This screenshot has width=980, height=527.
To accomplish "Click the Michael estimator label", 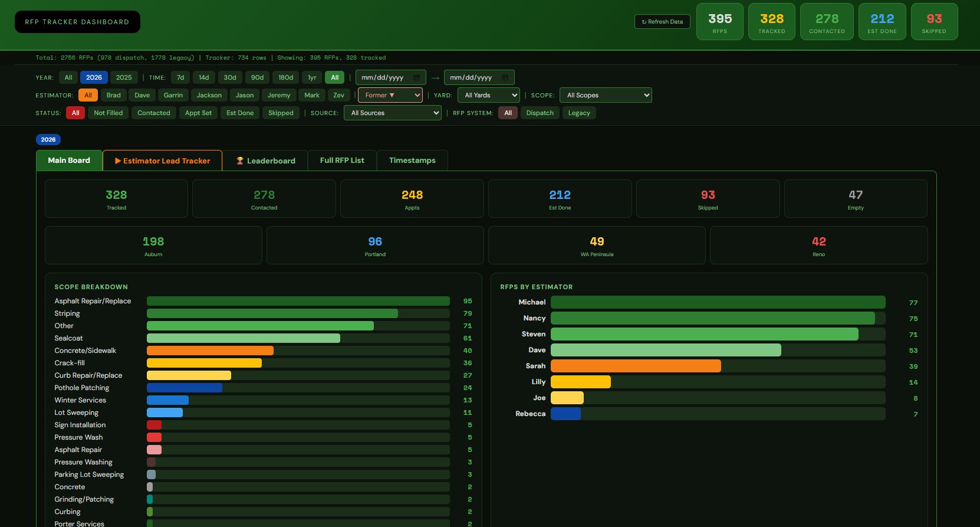I will [x=532, y=302].
